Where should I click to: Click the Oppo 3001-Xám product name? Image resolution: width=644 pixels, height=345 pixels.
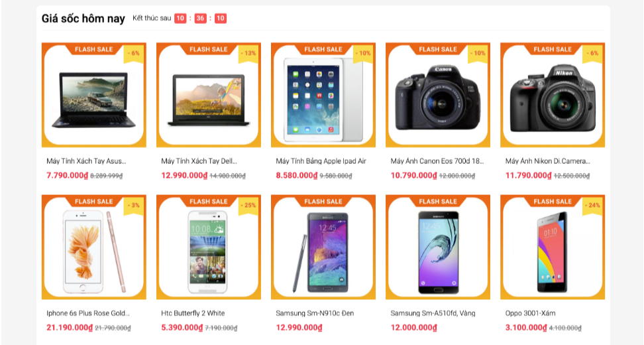coord(530,313)
